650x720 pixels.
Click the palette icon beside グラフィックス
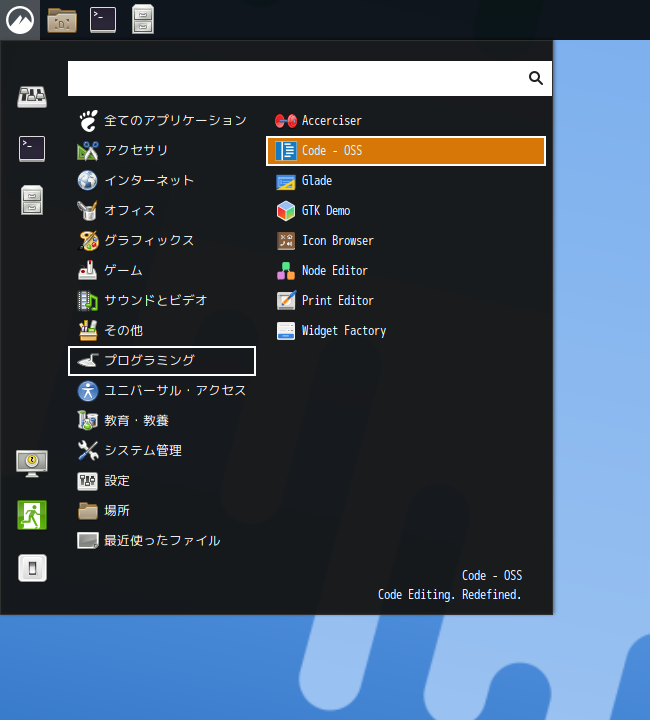(89, 241)
